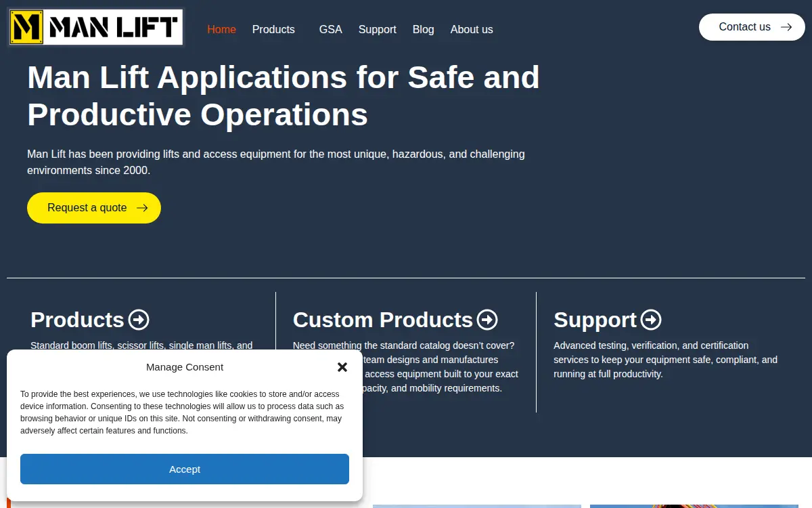The height and width of the screenshot is (508, 812).
Task: Click the 'Advanced testing, verification' support description
Action: click(x=665, y=360)
